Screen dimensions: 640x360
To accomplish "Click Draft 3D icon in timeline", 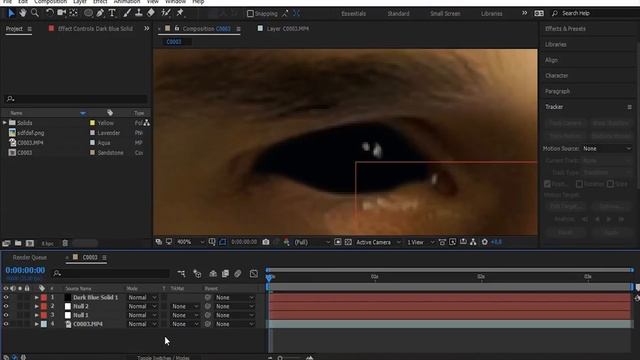I will coord(197,273).
